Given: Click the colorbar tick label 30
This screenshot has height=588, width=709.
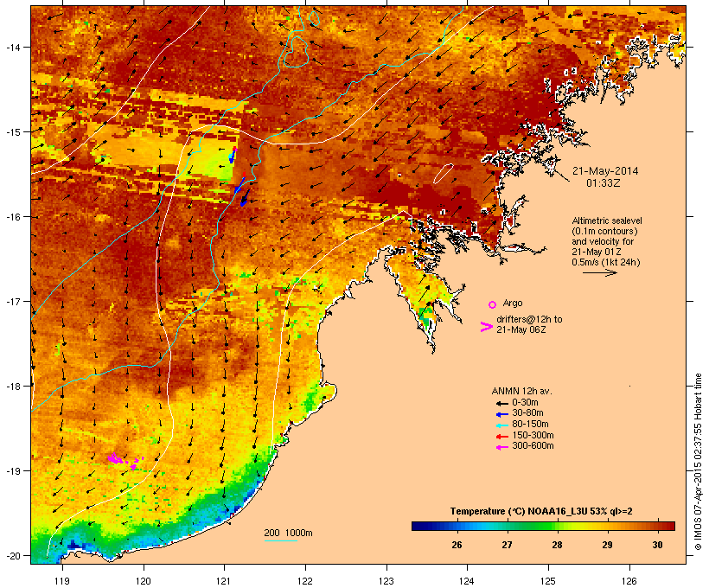Looking at the screenshot, I should 657,545.
